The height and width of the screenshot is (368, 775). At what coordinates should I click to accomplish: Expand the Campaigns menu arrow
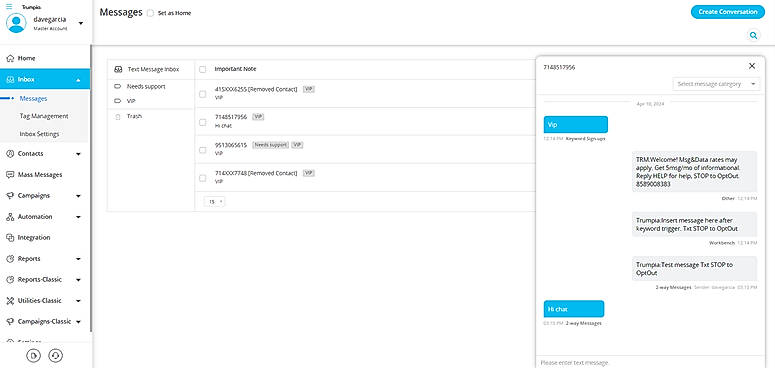79,196
